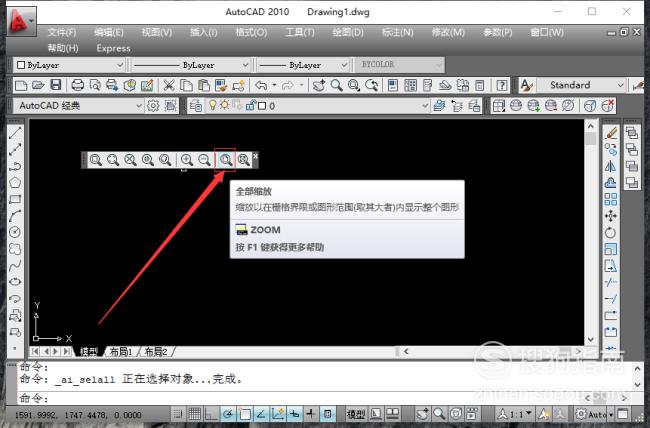Select the Polygon tool

15,182
